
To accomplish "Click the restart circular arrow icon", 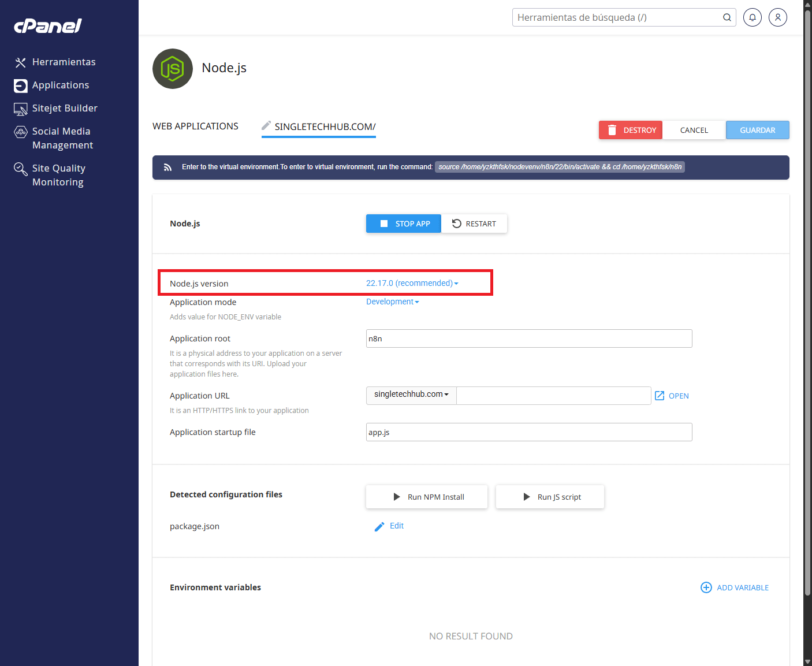I will click(457, 224).
